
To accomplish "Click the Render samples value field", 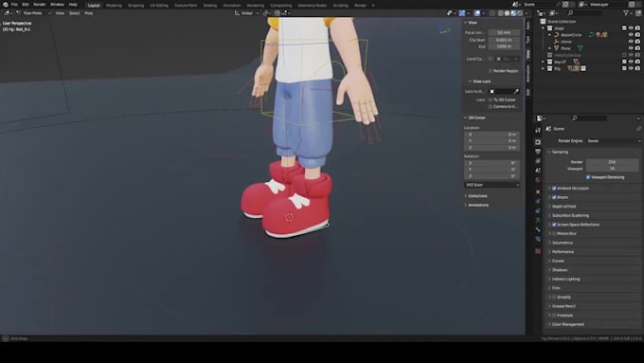I will coord(612,162).
